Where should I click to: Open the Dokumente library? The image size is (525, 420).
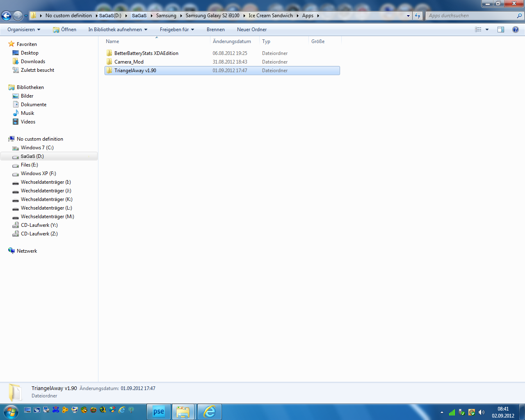[x=34, y=105]
